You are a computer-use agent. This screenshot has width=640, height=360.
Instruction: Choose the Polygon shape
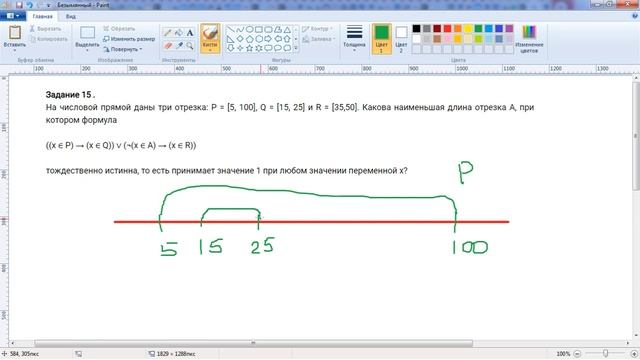[x=278, y=29]
